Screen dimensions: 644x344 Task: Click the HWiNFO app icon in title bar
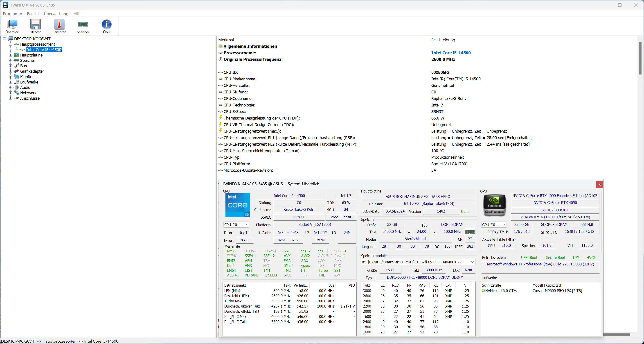coord(5,5)
